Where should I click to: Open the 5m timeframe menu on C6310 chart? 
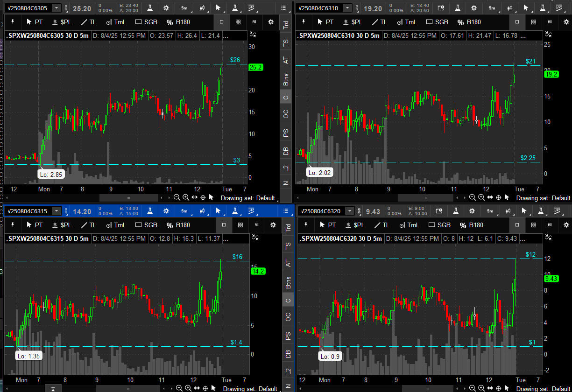(x=492, y=8)
